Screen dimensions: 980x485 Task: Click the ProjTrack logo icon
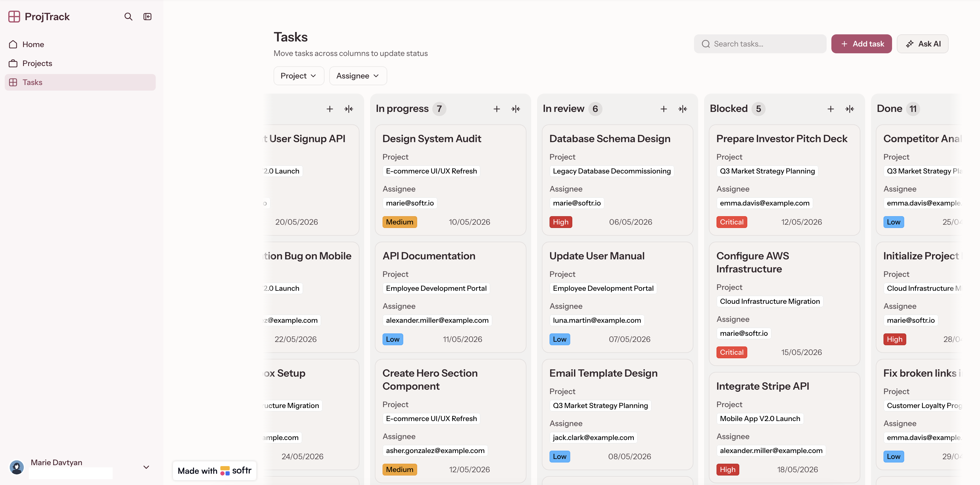pos(14,16)
